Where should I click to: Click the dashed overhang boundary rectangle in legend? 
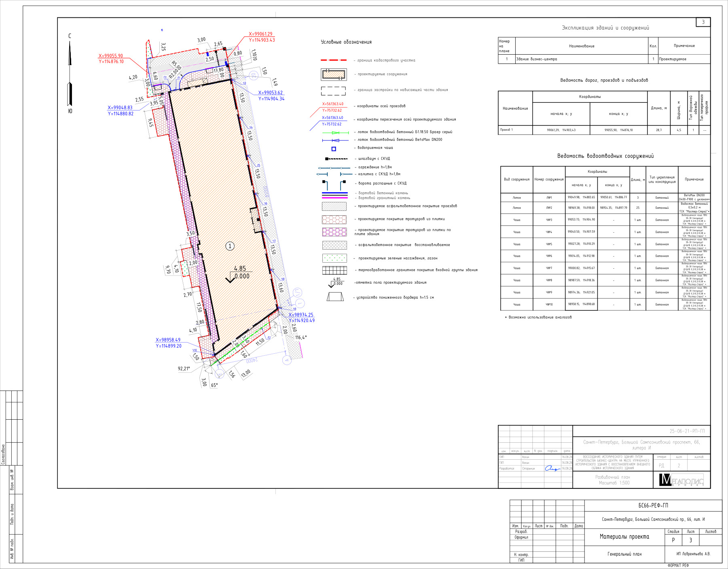tap(334, 91)
